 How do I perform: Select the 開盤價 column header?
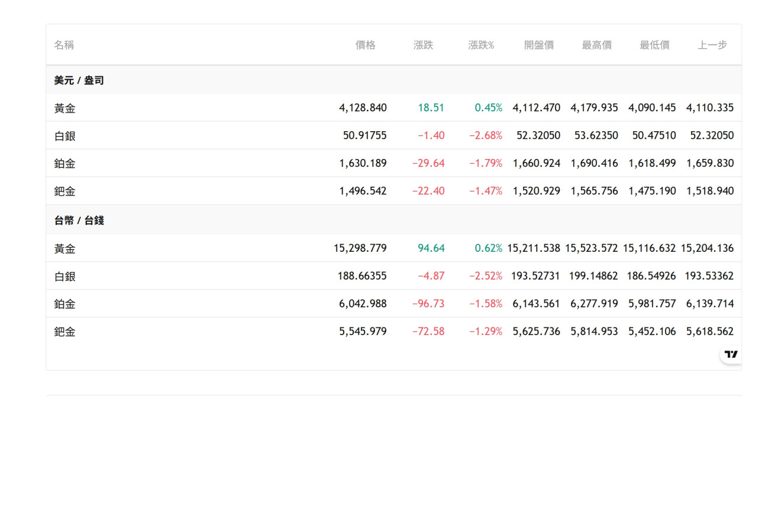pyautogui.click(x=538, y=45)
